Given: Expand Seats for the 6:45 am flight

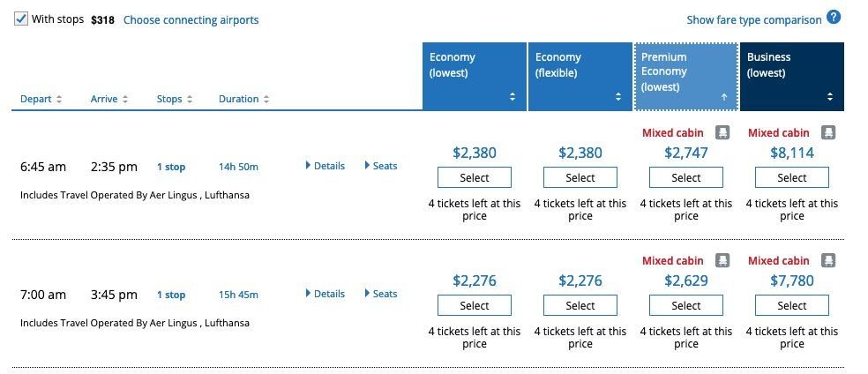Looking at the screenshot, I should pyautogui.click(x=381, y=166).
